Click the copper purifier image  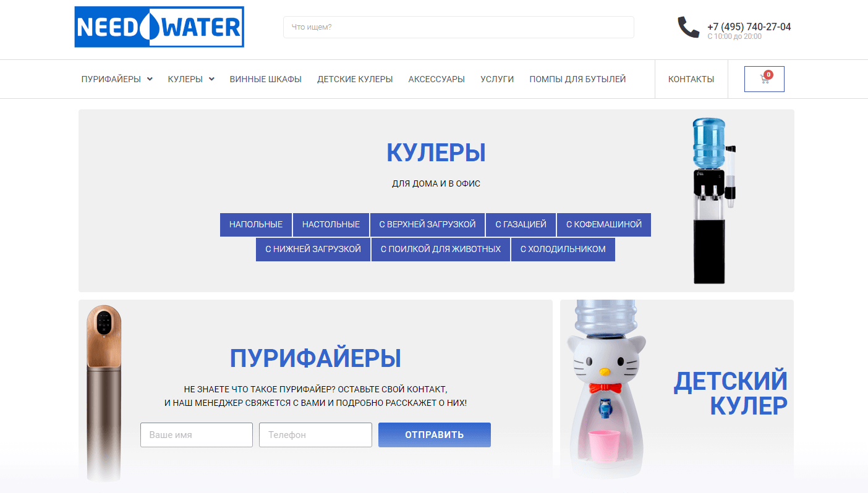point(104,393)
